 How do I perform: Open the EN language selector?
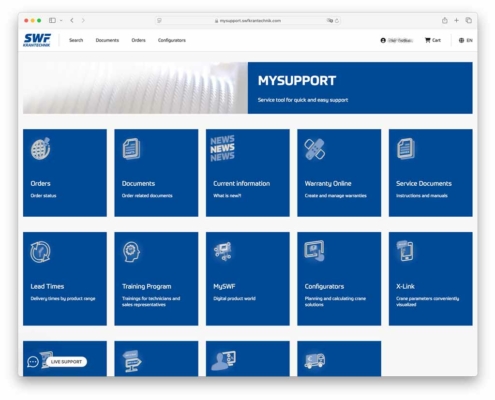[x=465, y=40]
